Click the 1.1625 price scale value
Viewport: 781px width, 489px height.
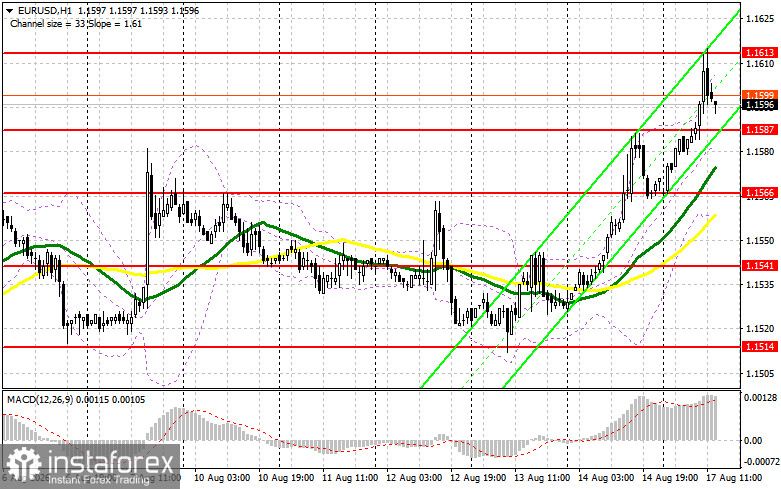(x=760, y=19)
